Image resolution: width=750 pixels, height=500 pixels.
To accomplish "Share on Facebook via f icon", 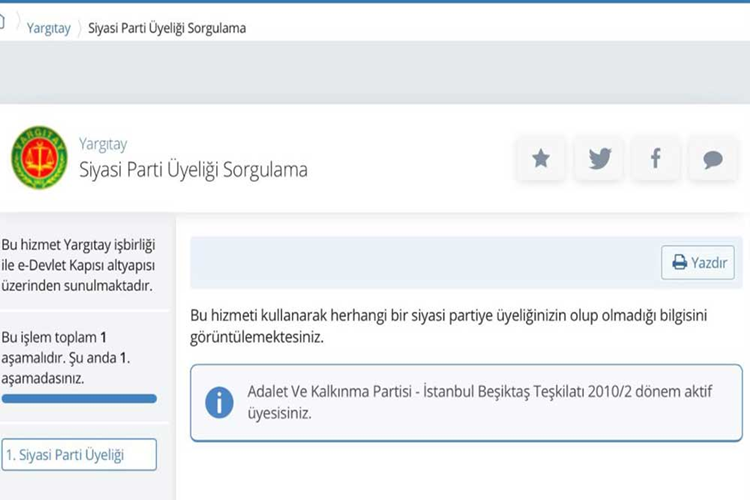I will click(656, 158).
